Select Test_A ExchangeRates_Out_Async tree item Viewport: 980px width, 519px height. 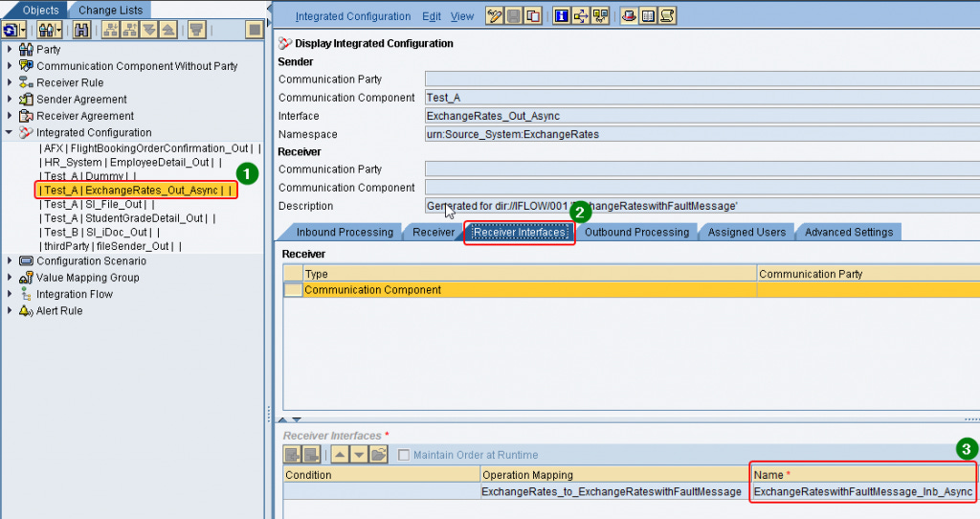[135, 191]
